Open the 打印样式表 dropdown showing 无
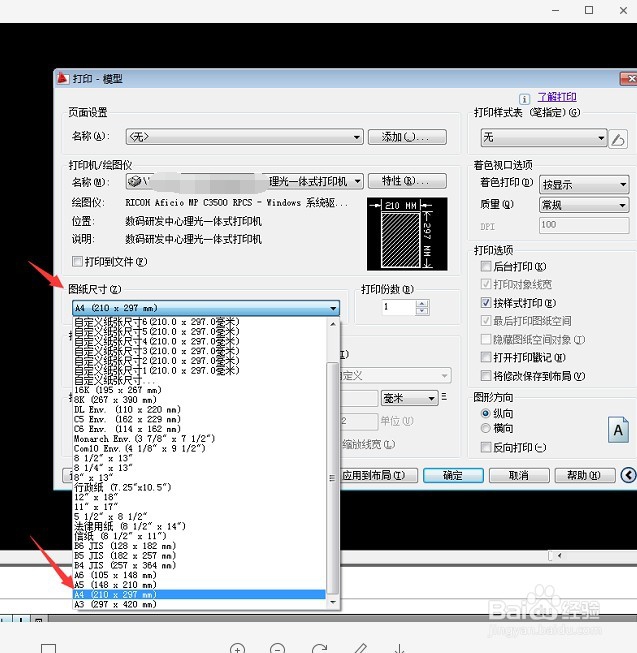 click(x=544, y=137)
